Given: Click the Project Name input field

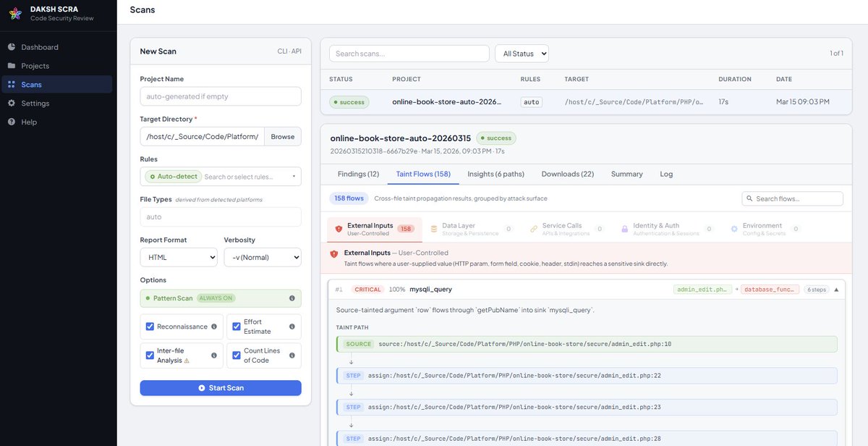Looking at the screenshot, I should pyautogui.click(x=221, y=96).
